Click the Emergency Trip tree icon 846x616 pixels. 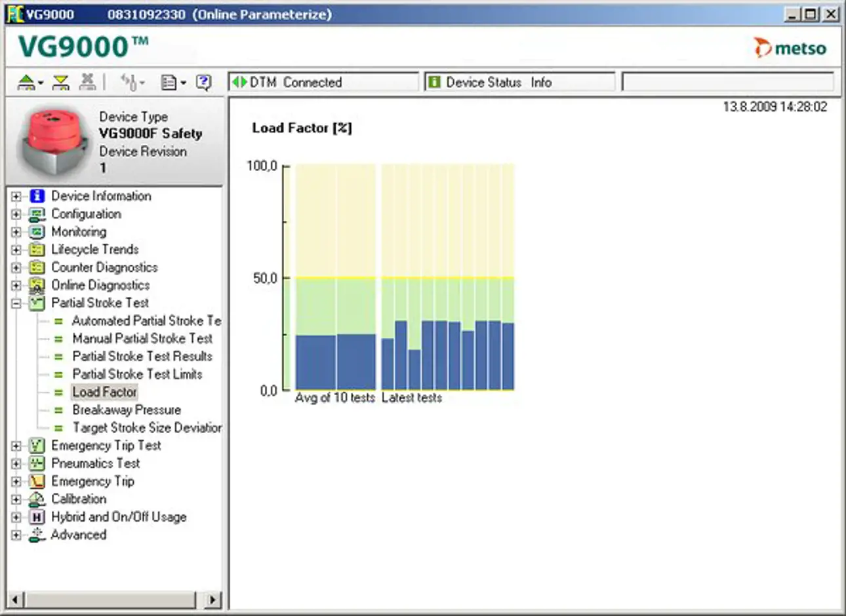click(x=37, y=481)
